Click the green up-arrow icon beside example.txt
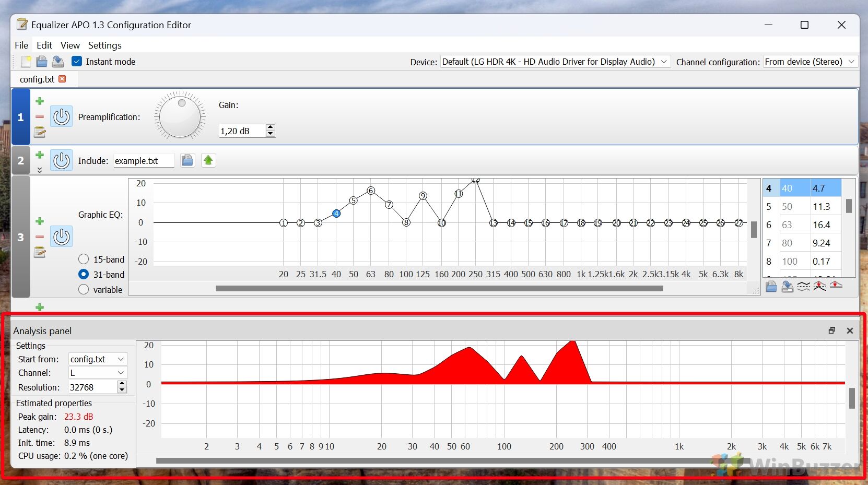Image resolution: width=868 pixels, height=485 pixels. click(208, 160)
